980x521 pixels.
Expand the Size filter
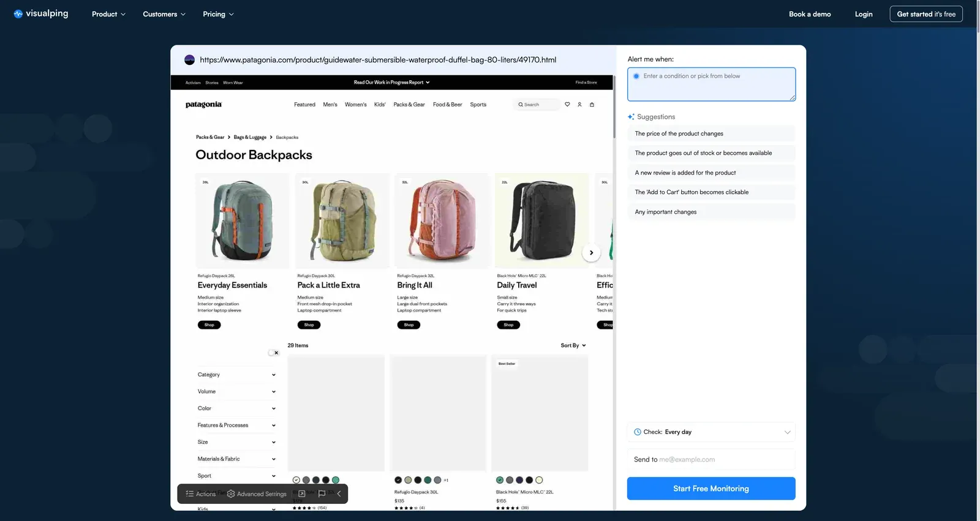pyautogui.click(x=236, y=442)
